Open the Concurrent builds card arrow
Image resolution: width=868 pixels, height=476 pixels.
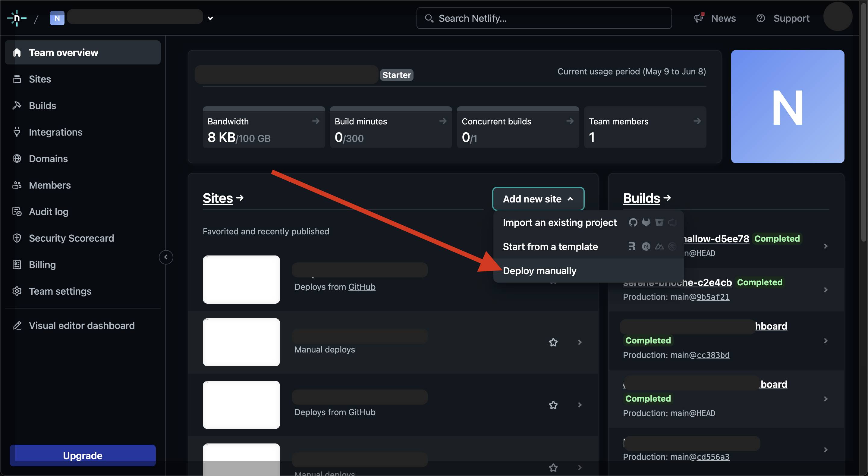570,121
